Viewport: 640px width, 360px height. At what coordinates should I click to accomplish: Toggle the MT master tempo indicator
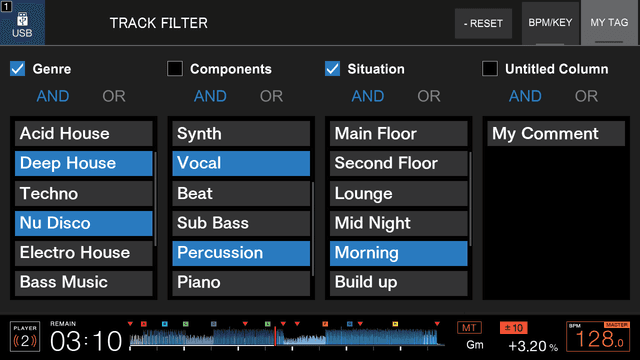[469, 328]
